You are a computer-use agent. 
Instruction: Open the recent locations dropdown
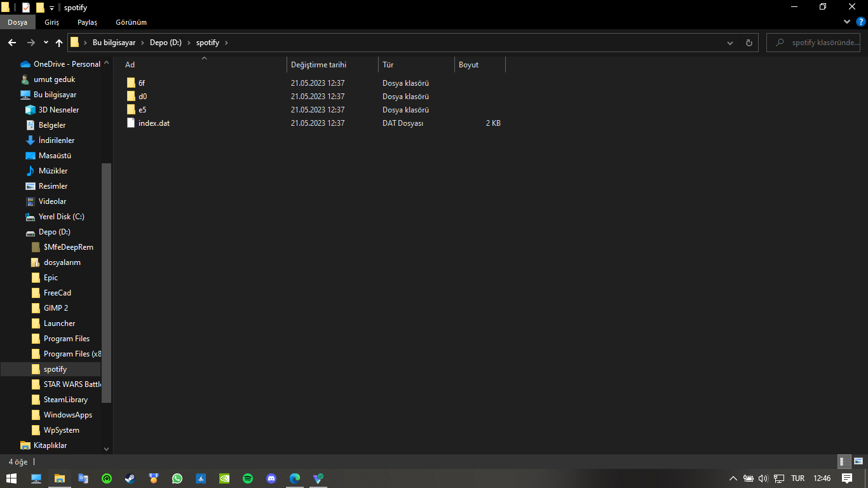pos(46,43)
